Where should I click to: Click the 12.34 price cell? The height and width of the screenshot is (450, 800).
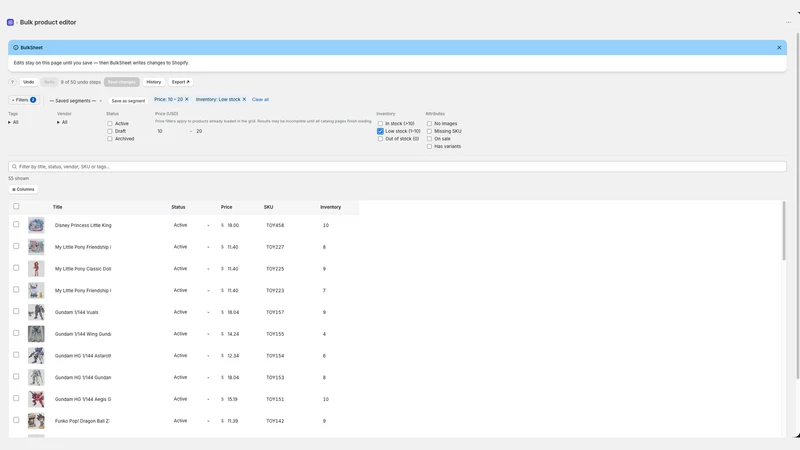click(x=233, y=356)
